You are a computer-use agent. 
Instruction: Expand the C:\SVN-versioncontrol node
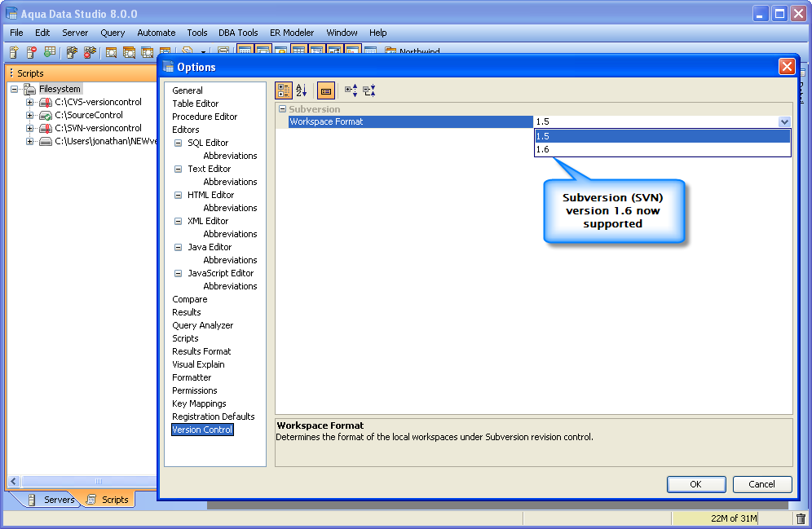point(30,128)
